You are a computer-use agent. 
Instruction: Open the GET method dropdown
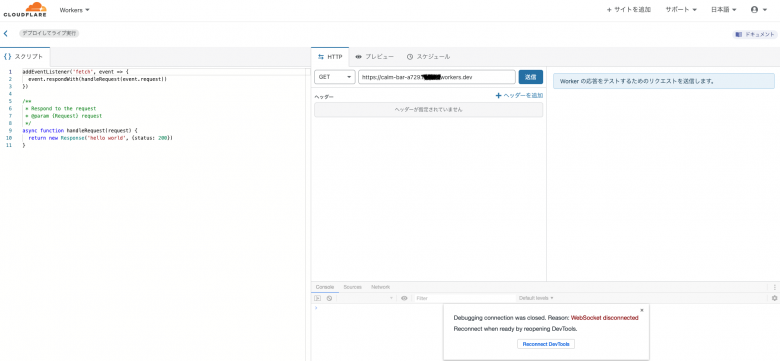tap(335, 77)
